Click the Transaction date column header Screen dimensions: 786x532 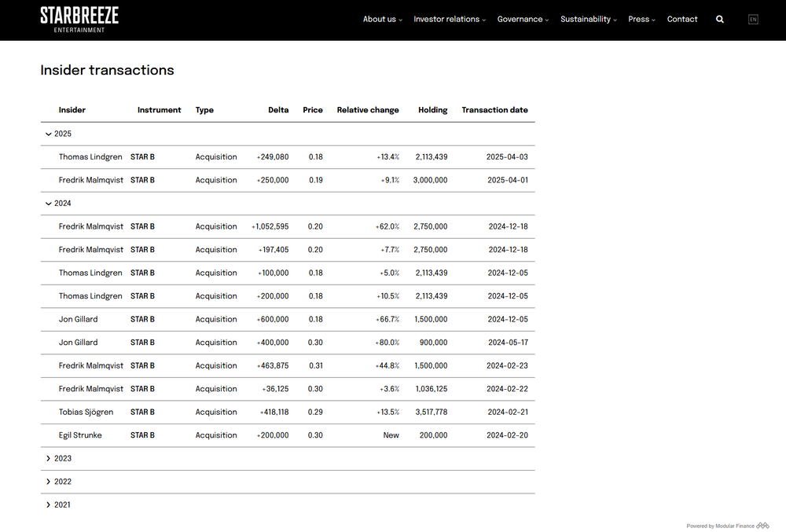[494, 110]
